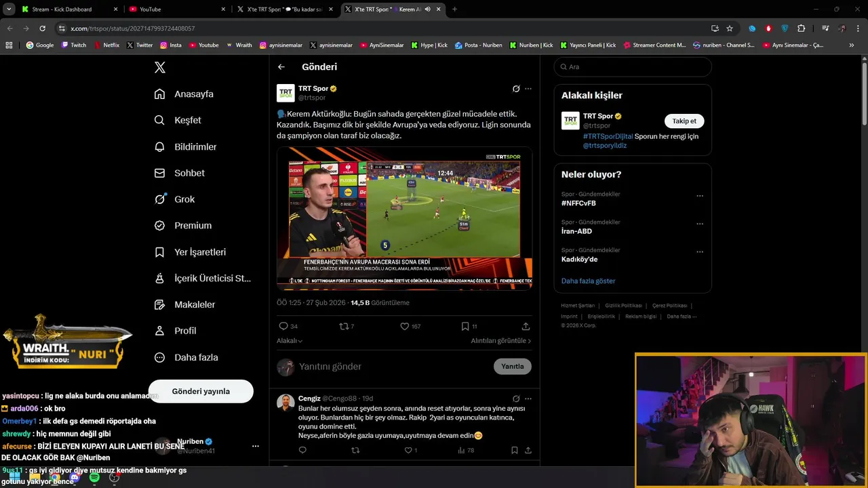Open Premium in sidebar
The height and width of the screenshot is (488, 868).
[182, 226]
